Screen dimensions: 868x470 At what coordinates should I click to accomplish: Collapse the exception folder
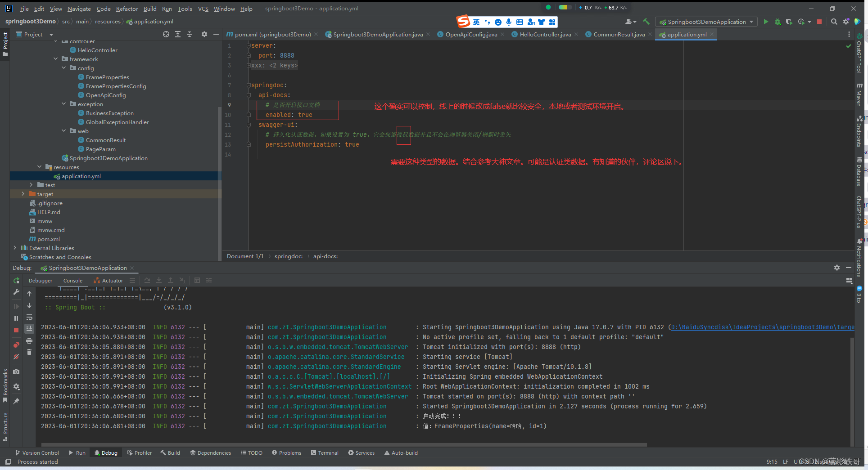click(64, 104)
